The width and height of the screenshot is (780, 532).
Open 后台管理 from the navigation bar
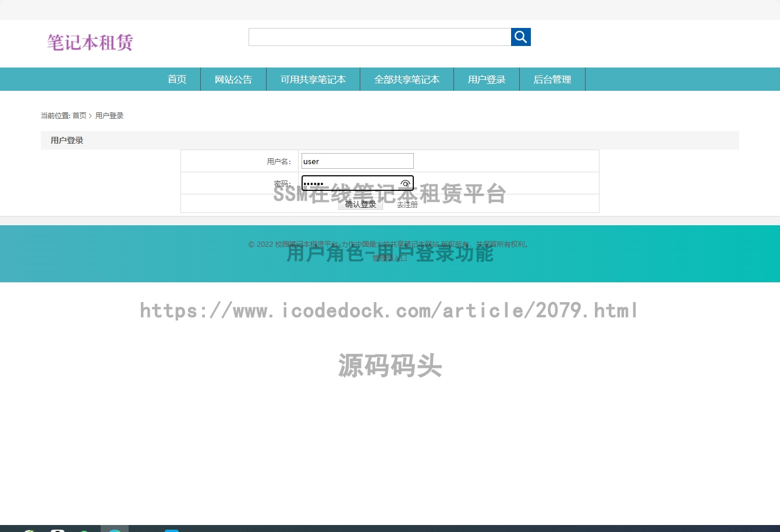coord(552,79)
